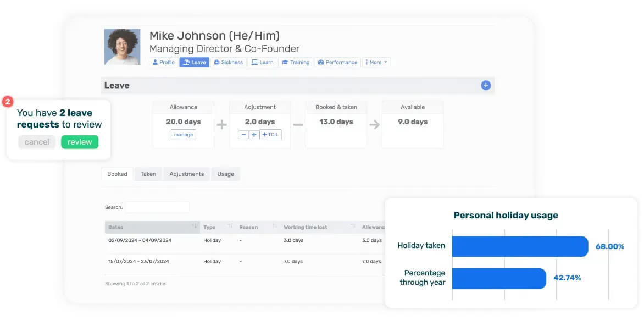
Task: Click the Search input field
Action: (158, 207)
